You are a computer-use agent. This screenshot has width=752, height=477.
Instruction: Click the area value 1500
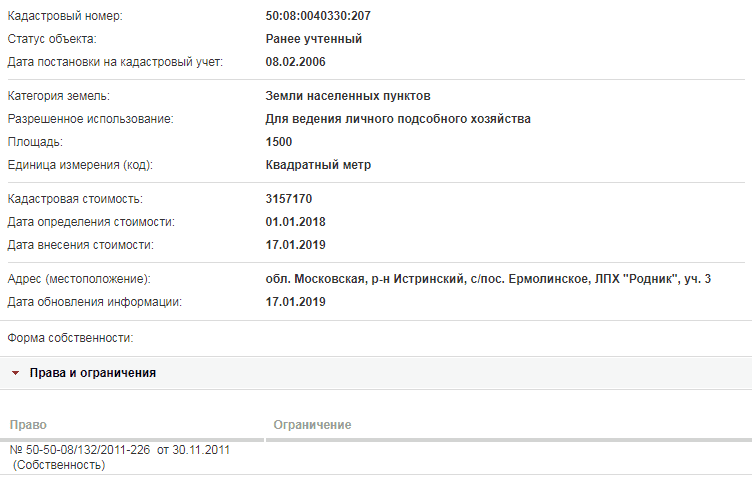click(x=279, y=142)
